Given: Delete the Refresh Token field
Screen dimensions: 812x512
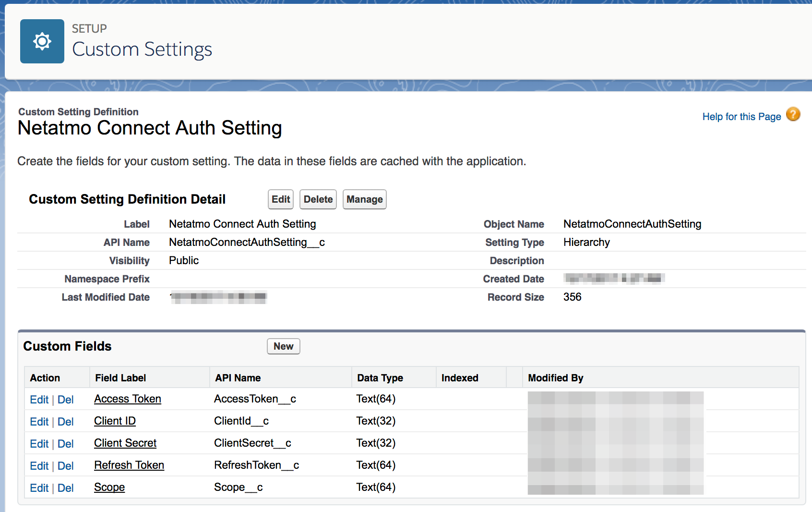Looking at the screenshot, I should (x=66, y=466).
